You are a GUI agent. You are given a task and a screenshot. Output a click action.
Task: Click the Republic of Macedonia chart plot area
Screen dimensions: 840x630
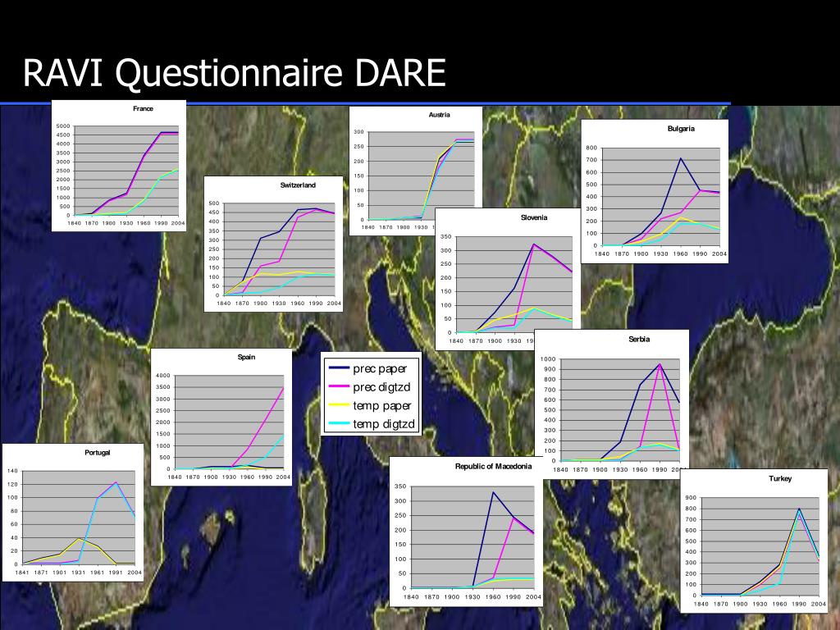coord(472,537)
